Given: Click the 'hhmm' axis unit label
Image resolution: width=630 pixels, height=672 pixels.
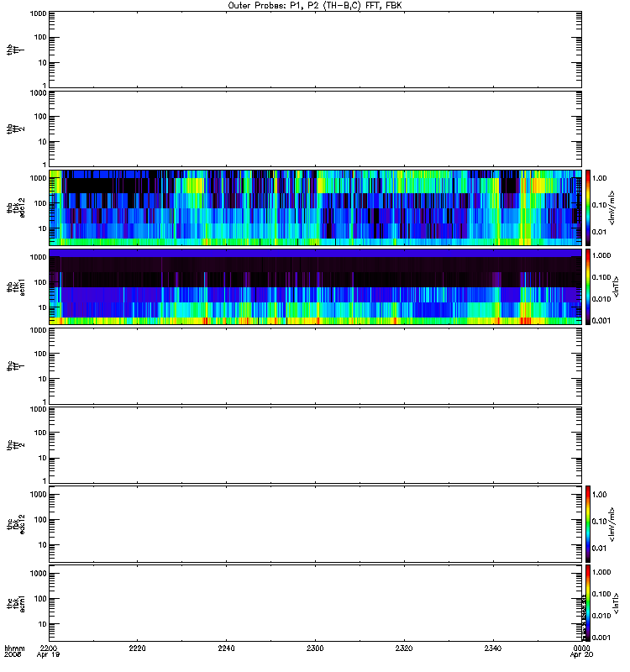Looking at the screenshot, I should click(x=14, y=648).
